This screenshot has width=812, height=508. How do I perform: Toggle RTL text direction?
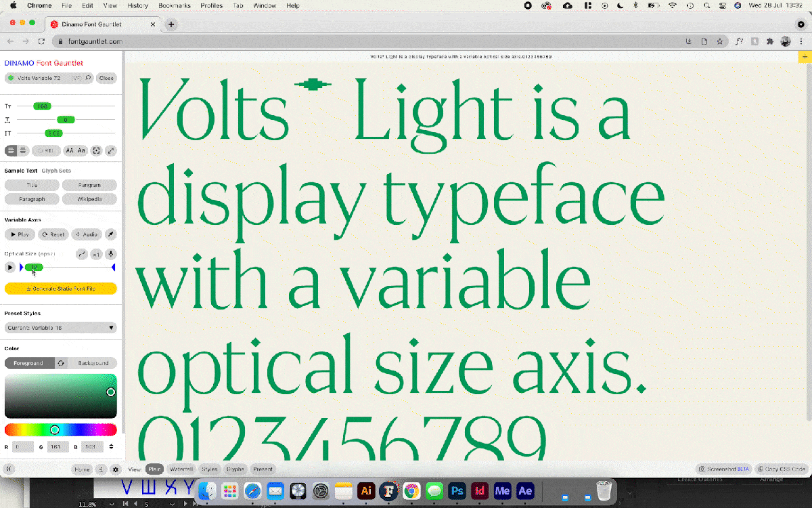[47, 150]
